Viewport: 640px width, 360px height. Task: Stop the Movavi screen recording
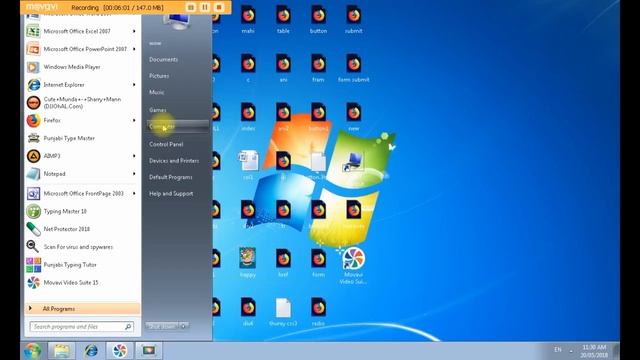tap(219, 7)
